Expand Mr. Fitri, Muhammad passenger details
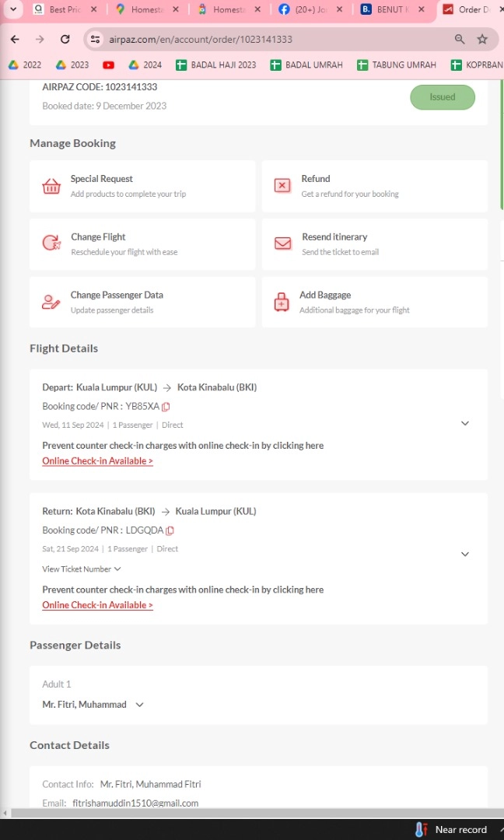504x840 pixels. (93, 705)
